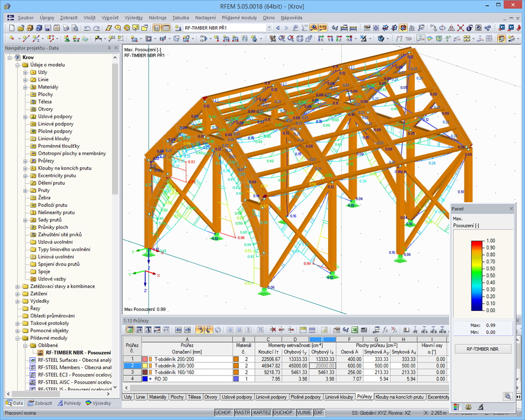Print the current view

tap(66, 28)
